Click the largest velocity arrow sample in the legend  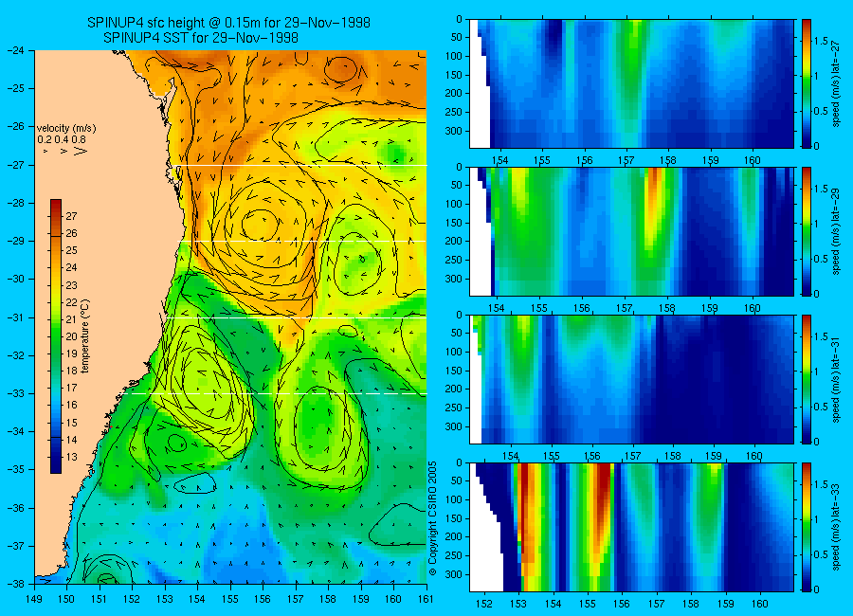pyautogui.click(x=81, y=151)
